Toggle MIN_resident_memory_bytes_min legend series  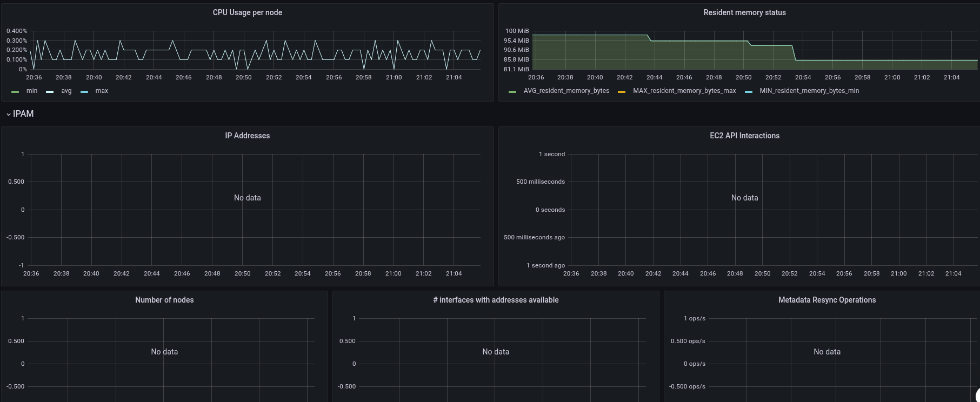point(809,91)
